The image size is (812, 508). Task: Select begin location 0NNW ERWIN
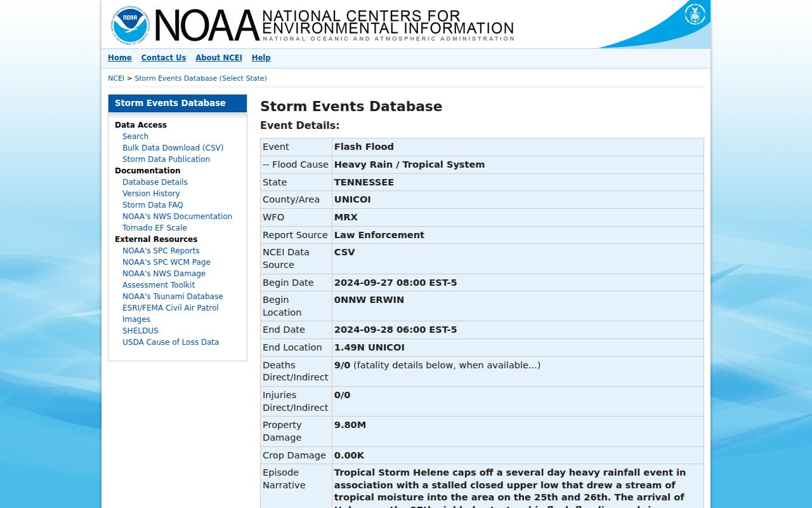[369, 300]
